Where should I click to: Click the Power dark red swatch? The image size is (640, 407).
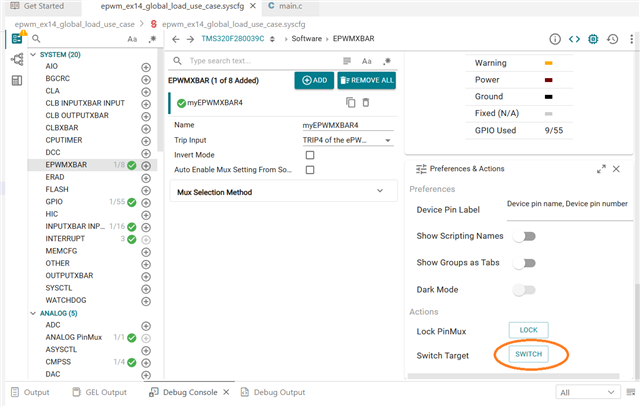coord(549,80)
